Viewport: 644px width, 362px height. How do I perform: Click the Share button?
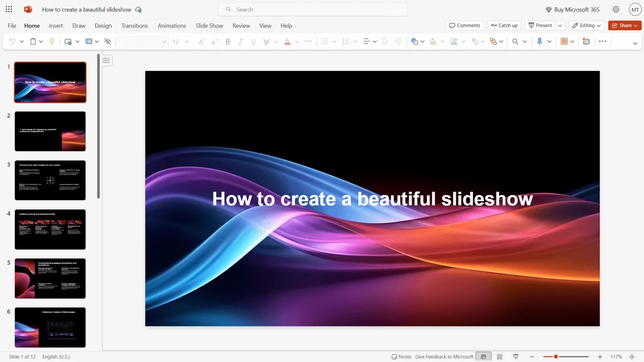pyautogui.click(x=625, y=25)
